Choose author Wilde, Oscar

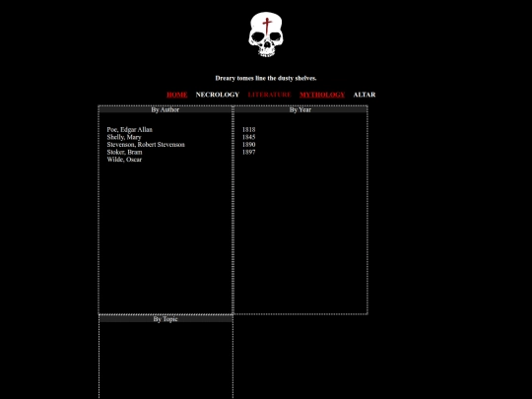124,160
